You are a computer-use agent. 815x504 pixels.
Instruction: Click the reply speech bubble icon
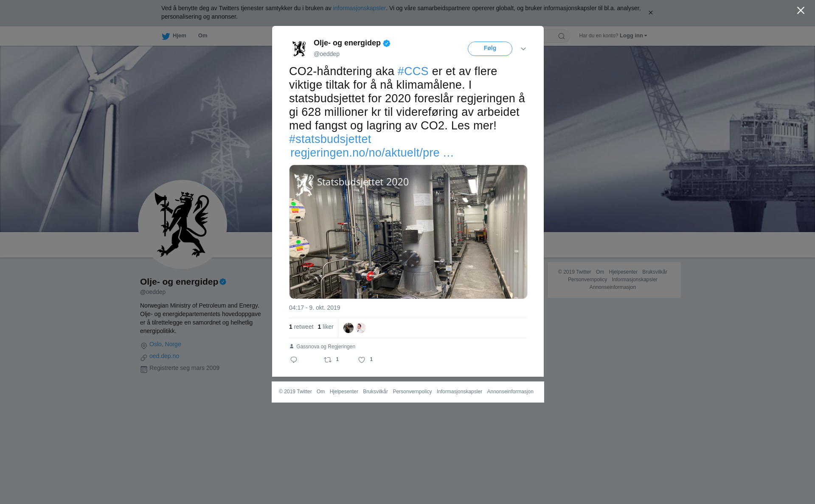294,360
